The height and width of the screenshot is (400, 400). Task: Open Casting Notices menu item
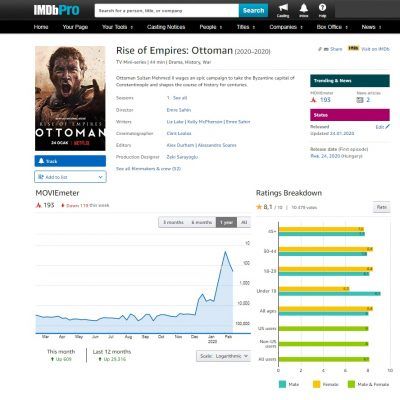click(x=166, y=27)
